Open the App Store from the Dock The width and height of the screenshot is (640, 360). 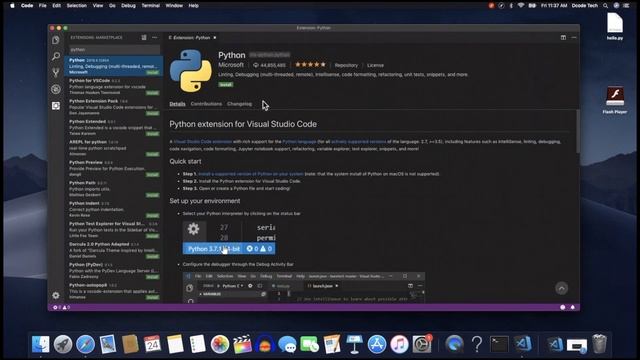(x=377, y=344)
